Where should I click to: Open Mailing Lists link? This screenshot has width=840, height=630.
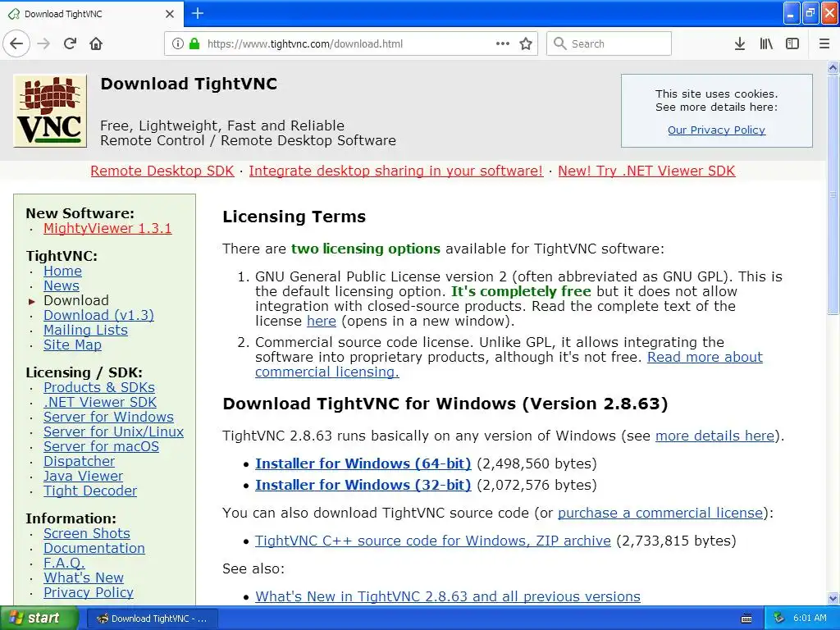(85, 330)
